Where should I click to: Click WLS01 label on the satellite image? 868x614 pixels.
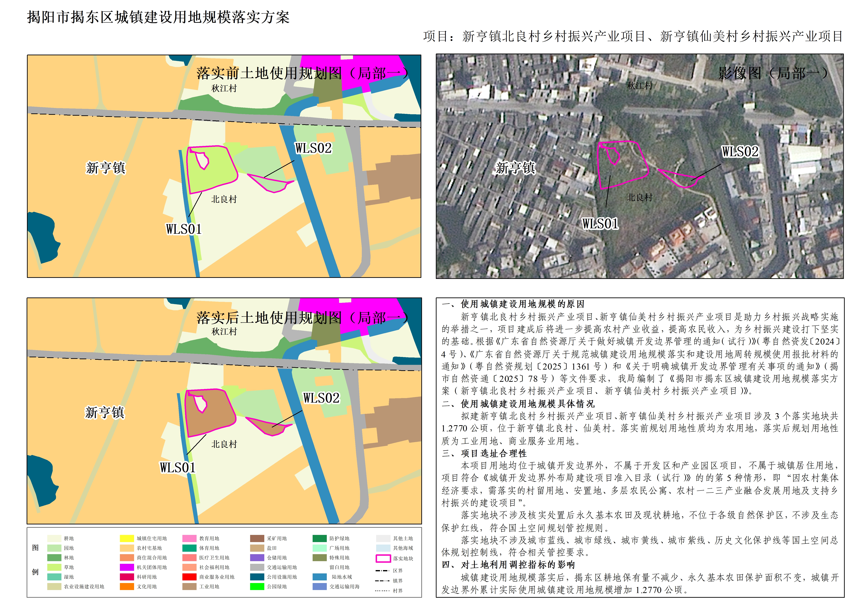tap(600, 224)
